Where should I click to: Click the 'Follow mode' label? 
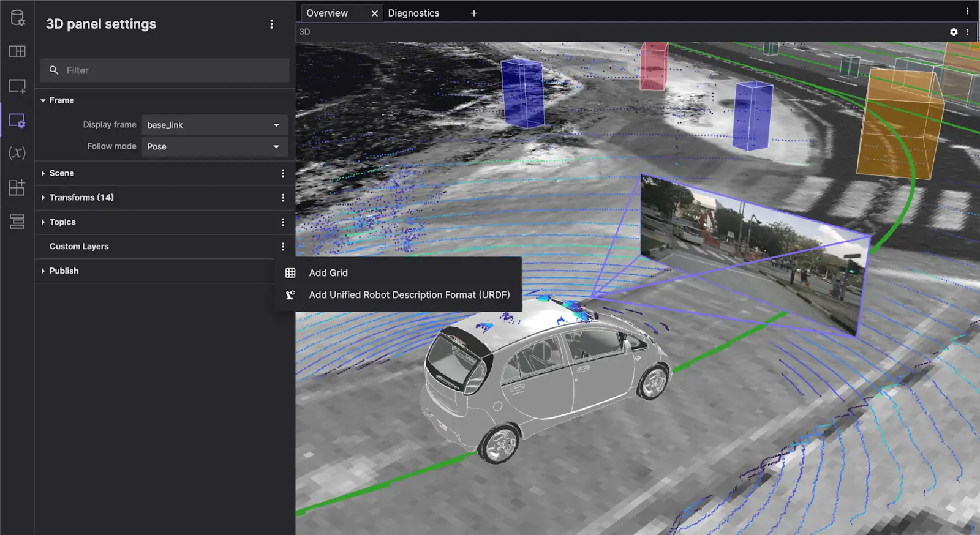pos(111,146)
